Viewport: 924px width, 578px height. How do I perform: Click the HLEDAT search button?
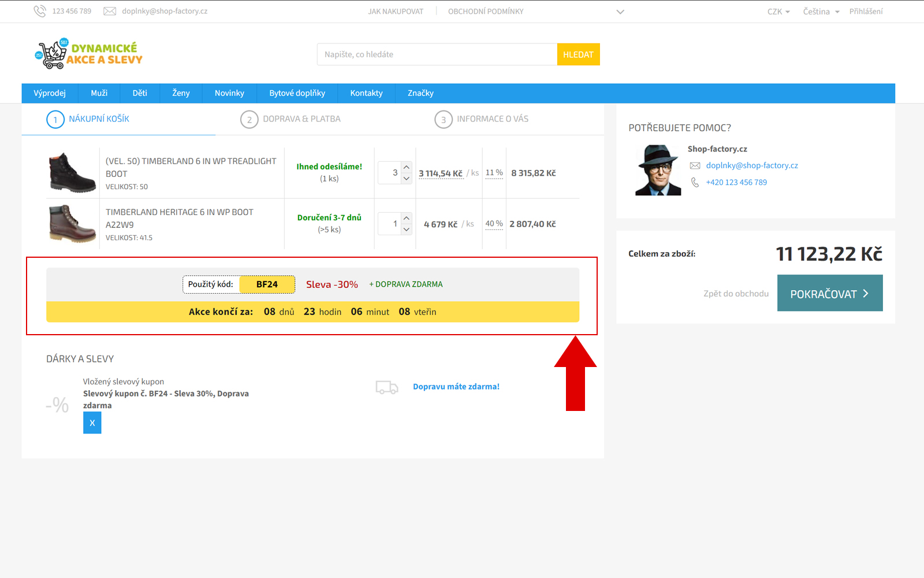(578, 54)
